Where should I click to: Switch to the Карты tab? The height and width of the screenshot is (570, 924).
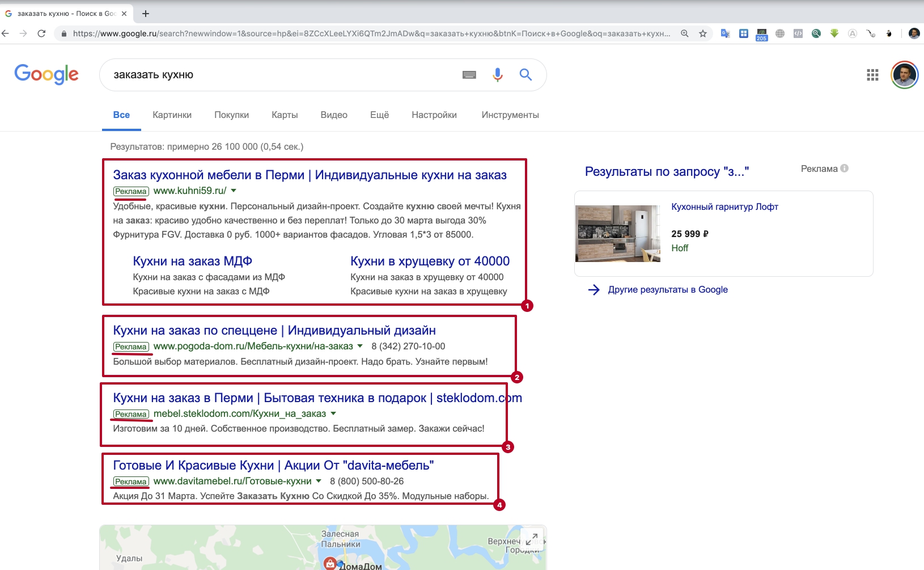285,115
